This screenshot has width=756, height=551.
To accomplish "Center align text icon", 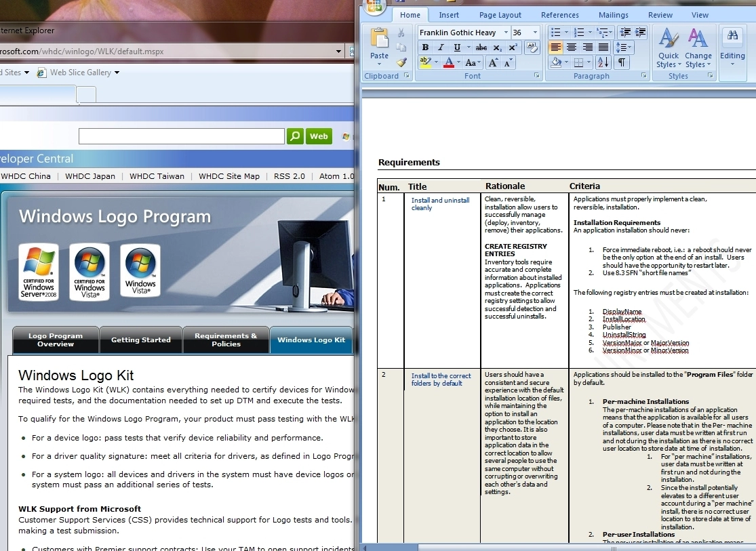I will click(x=572, y=47).
